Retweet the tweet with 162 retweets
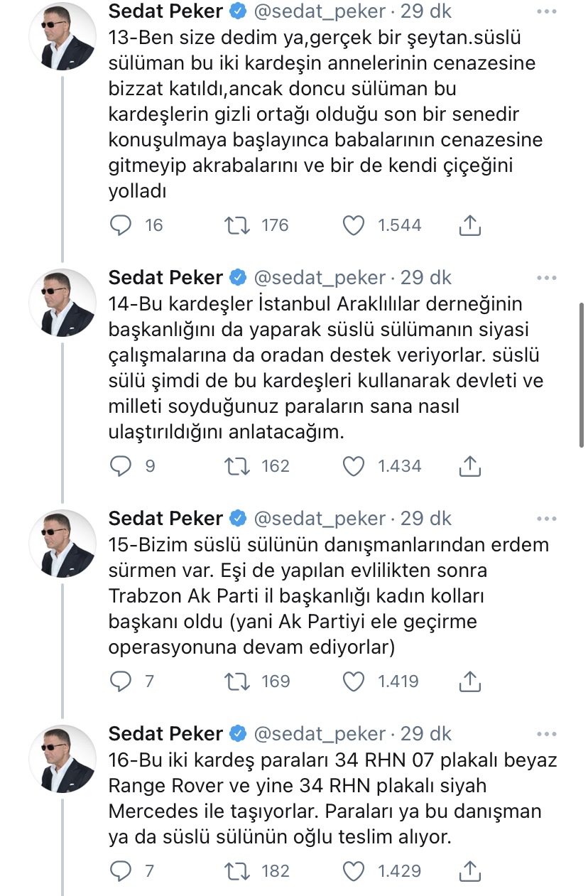This screenshot has height=896, width=588. point(236,466)
